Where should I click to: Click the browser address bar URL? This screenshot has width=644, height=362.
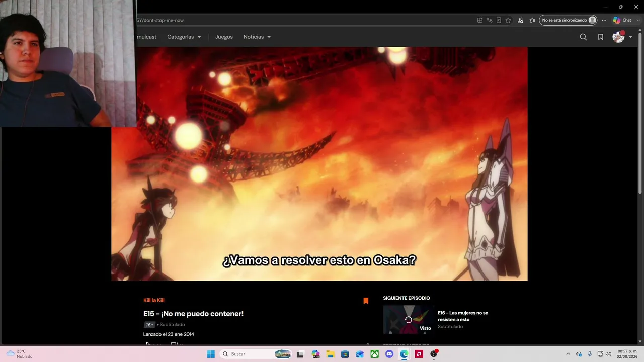[160, 20]
